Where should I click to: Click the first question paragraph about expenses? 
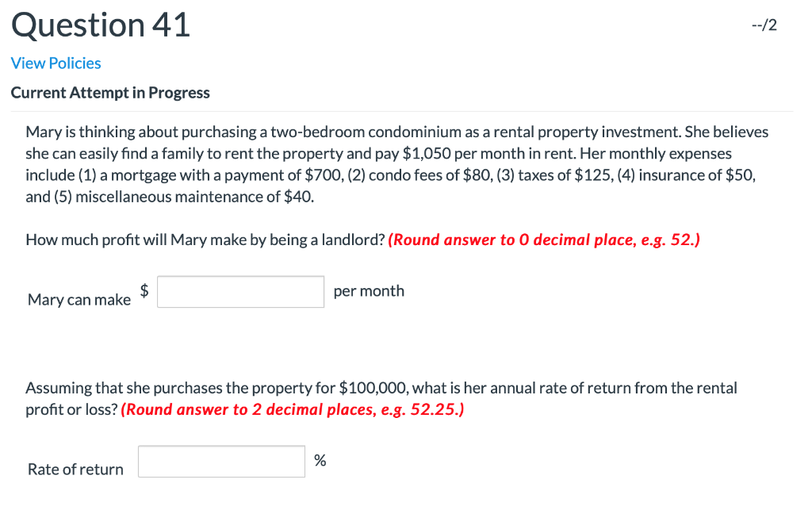[x=396, y=164]
